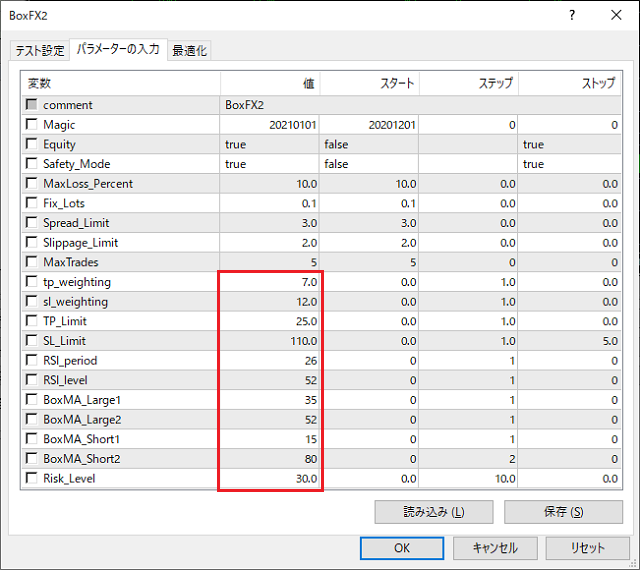Edit the SL_Limit value 110.0
This screenshot has width=640, height=570.
click(x=269, y=341)
